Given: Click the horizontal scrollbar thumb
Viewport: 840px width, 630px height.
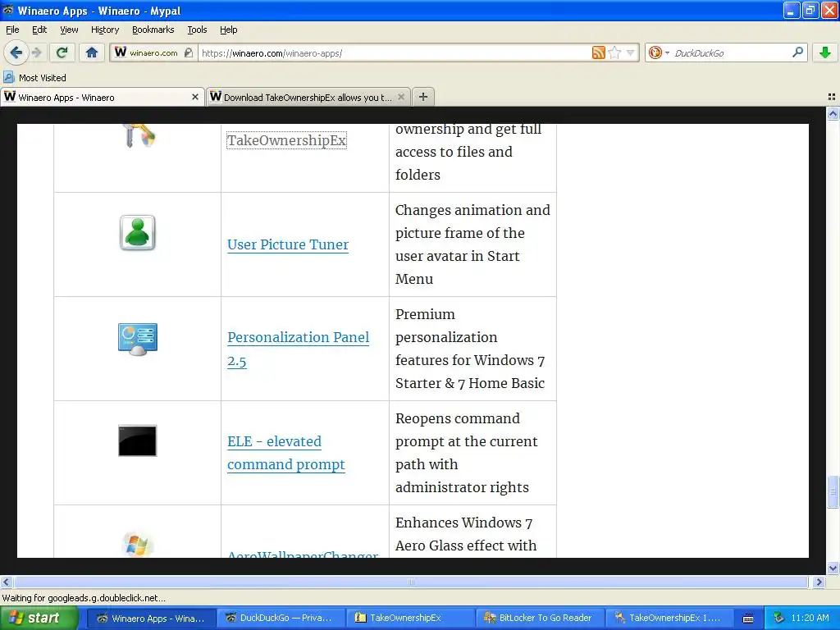Looking at the screenshot, I should pyautogui.click(x=411, y=582).
